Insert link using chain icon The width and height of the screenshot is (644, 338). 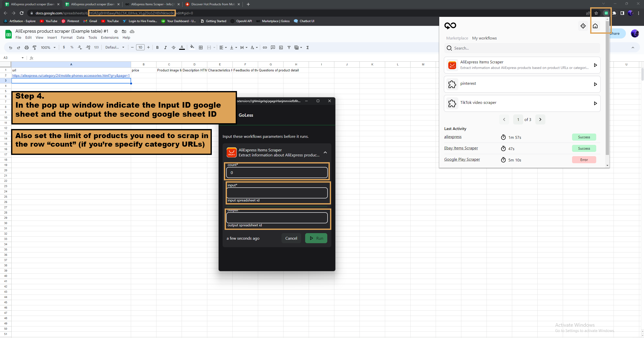265,48
